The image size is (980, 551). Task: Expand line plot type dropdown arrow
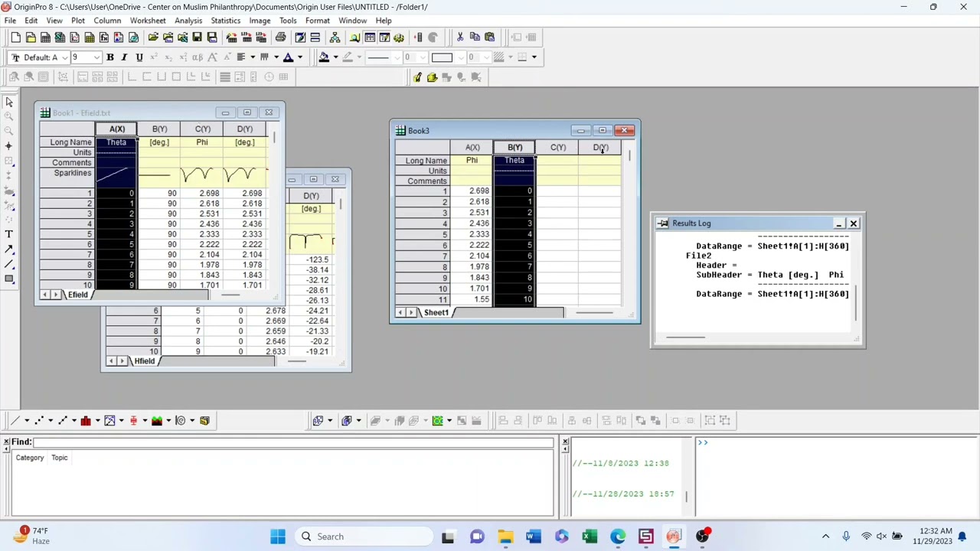[26, 420]
